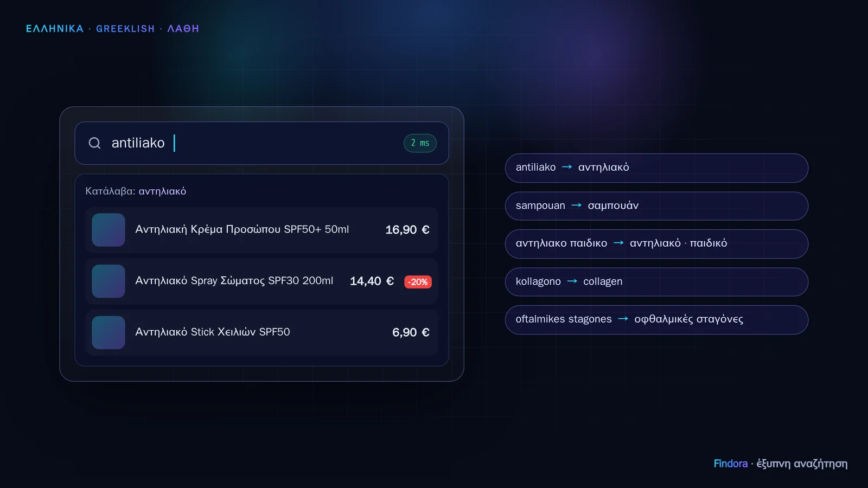The width and height of the screenshot is (868, 488).
Task: Select the kollagono → collagen pill
Action: (656, 282)
